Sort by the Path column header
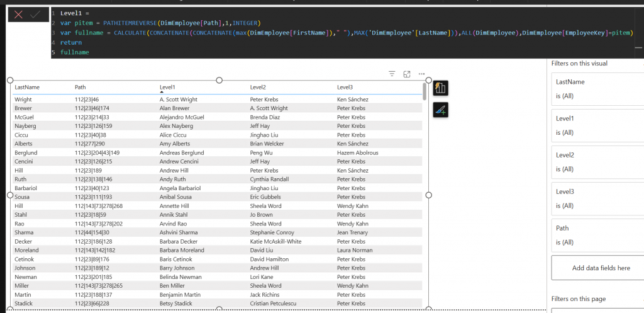The height and width of the screenshot is (313, 644). 80,87
